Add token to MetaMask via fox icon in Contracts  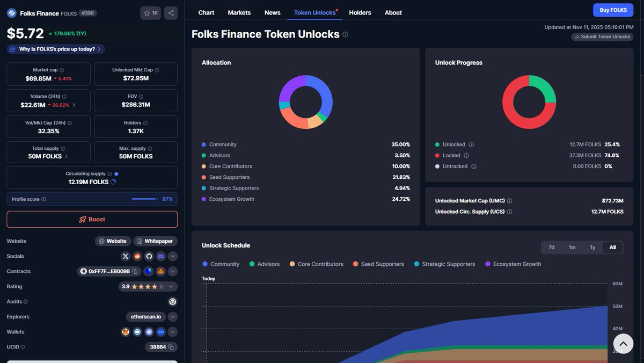pos(160,271)
